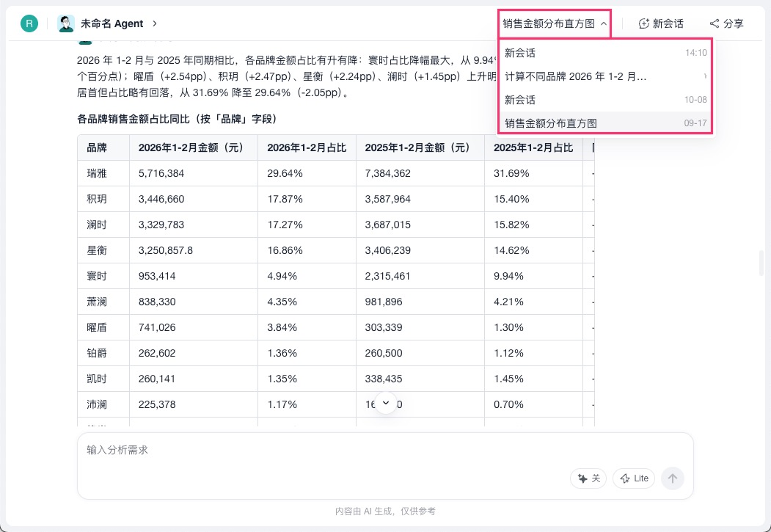
Task: Click the send arrow button
Action: pyautogui.click(x=673, y=478)
